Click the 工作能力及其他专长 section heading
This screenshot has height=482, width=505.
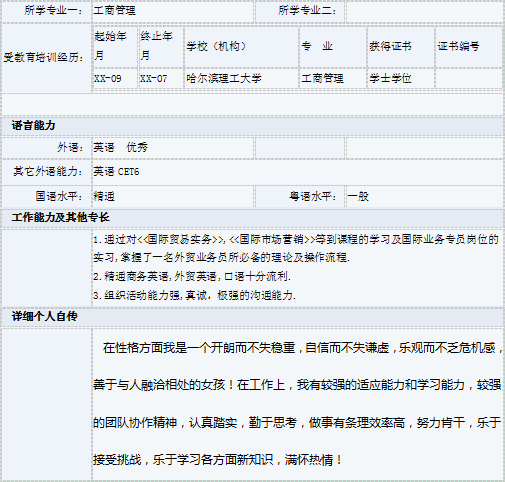[x=60, y=218]
